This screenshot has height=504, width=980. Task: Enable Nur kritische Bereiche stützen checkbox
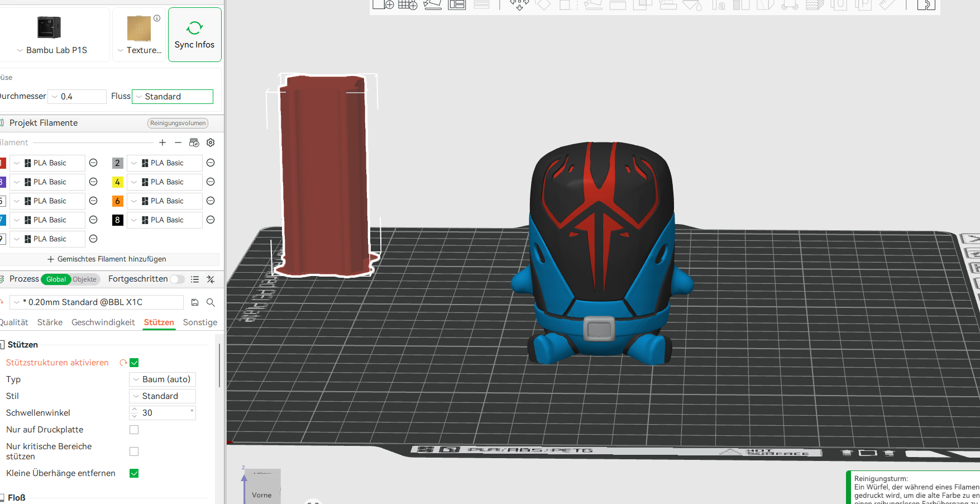[134, 451]
